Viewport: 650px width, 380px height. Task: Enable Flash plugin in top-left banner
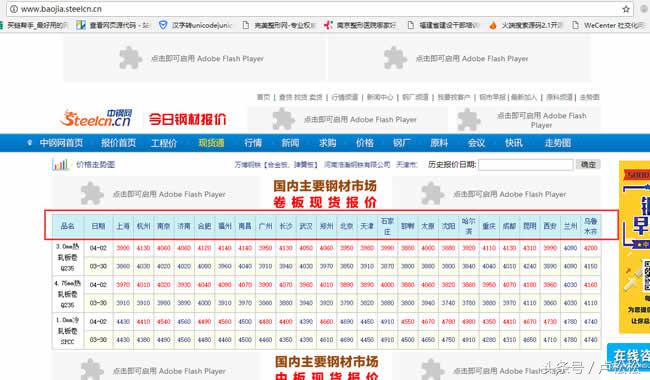click(x=194, y=58)
